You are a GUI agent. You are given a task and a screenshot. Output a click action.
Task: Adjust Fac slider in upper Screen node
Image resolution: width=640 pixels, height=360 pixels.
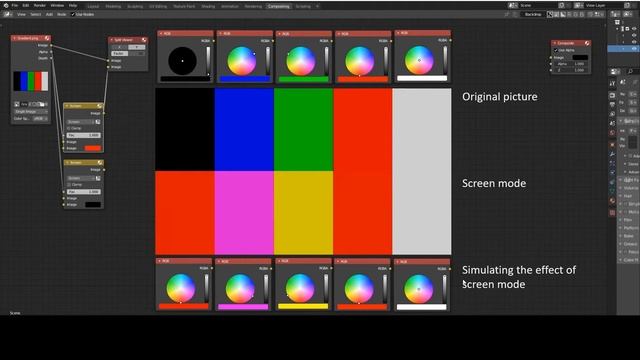pos(84,135)
